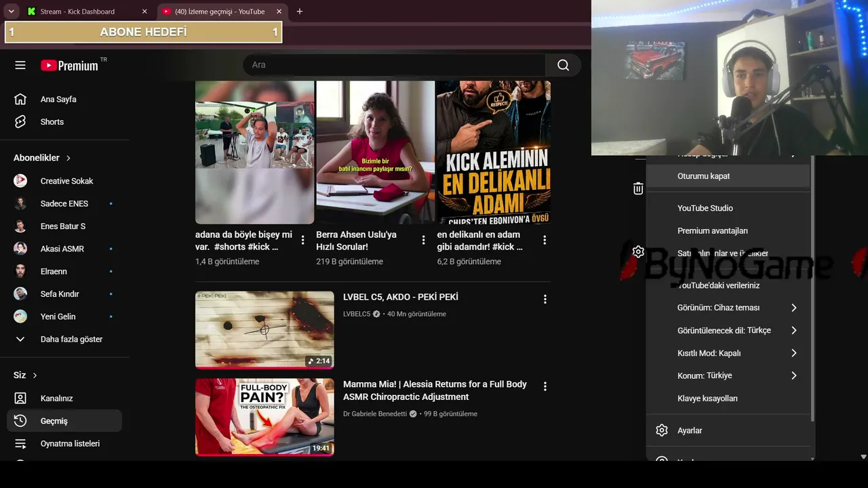The width and height of the screenshot is (868, 488).
Task: Open the YouTube guide hamburger menu
Action: pos(20,65)
